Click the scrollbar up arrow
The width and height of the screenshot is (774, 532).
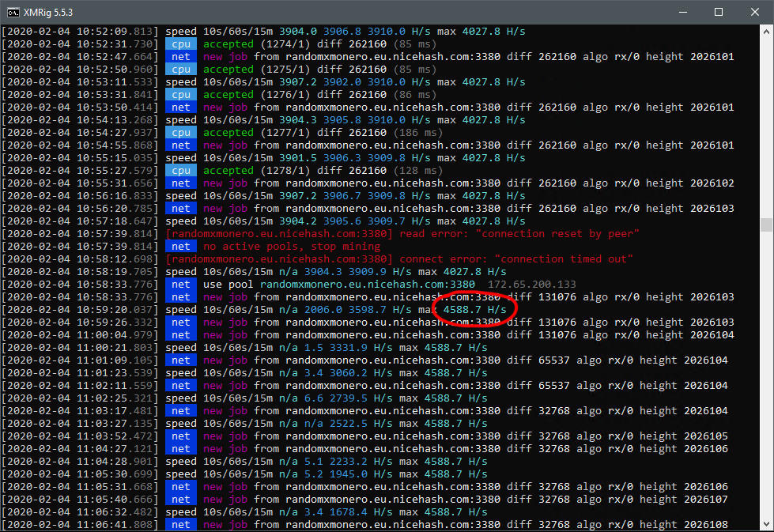pos(765,30)
